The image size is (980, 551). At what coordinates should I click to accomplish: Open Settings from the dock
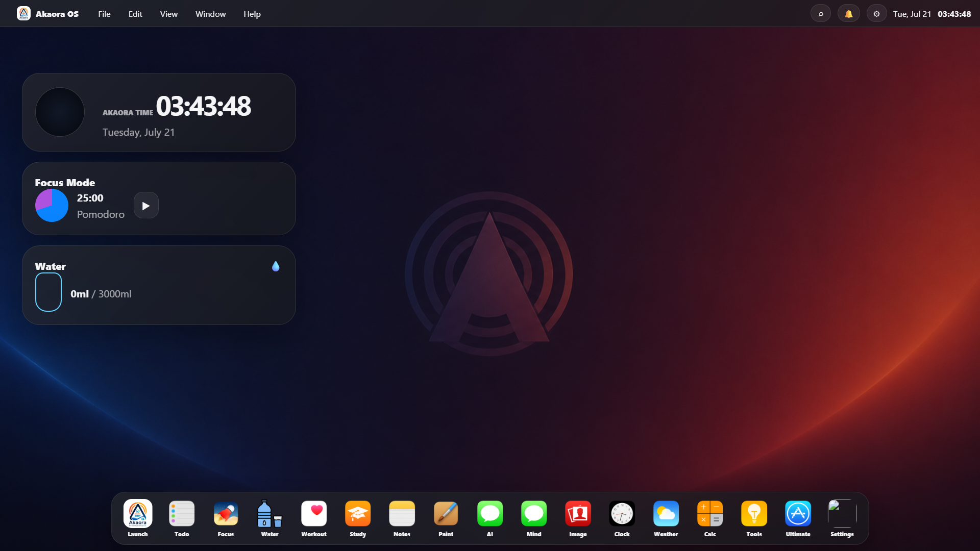click(842, 518)
